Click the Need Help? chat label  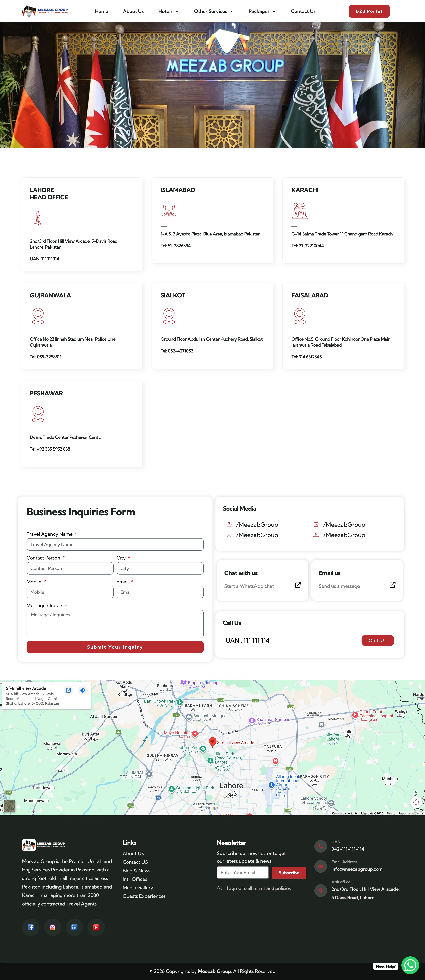(x=385, y=966)
